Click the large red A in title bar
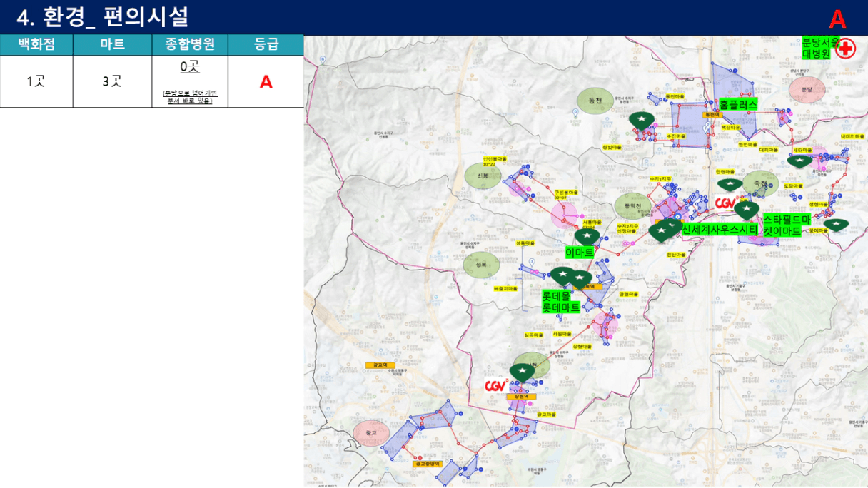This screenshot has width=868, height=488. click(x=838, y=19)
